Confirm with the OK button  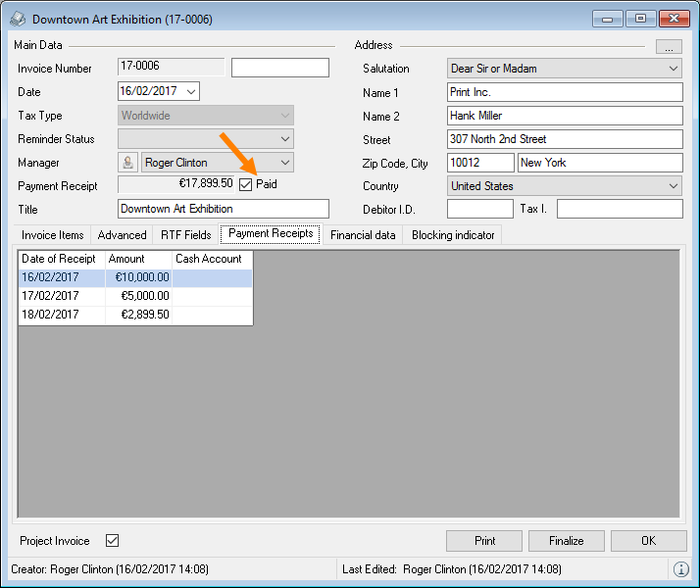coord(648,541)
